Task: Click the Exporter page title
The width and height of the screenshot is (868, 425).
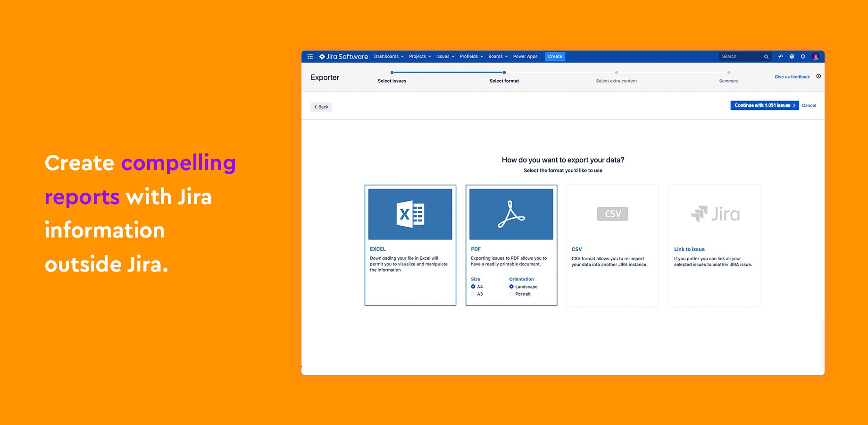Action: pos(325,77)
